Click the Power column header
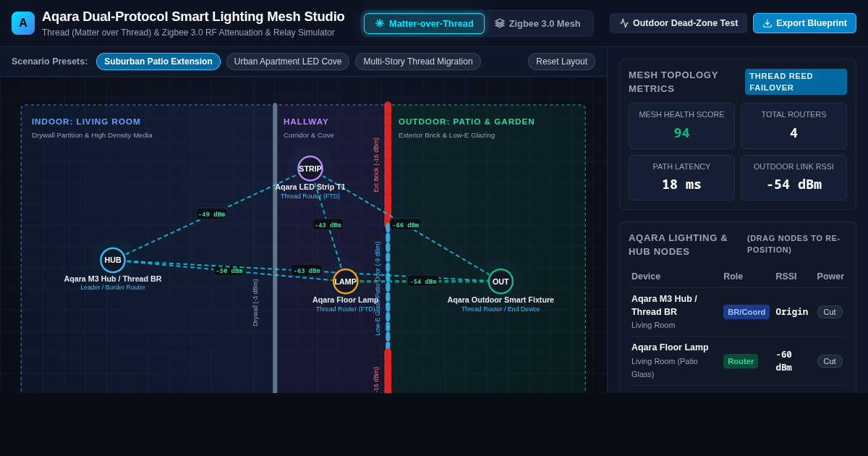868x456 pixels. 830,276
